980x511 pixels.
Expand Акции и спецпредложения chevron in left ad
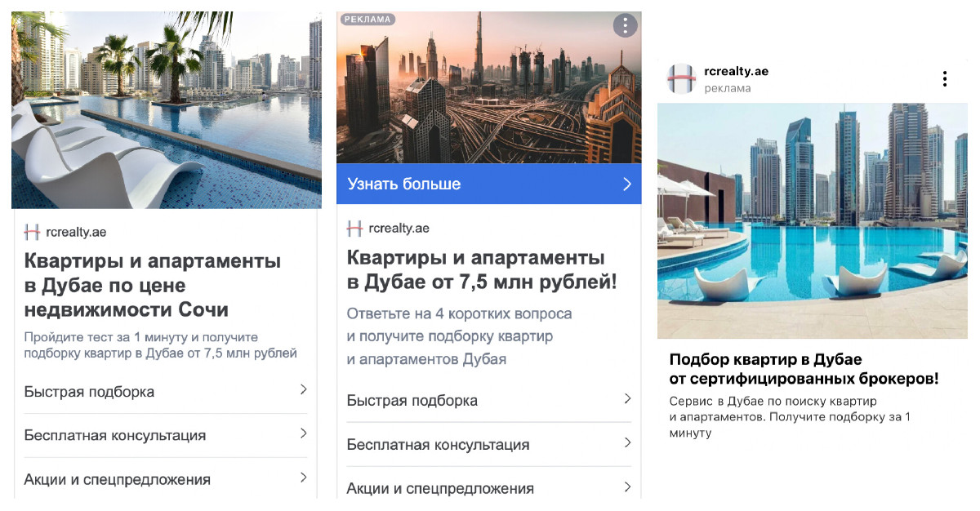[303, 478]
